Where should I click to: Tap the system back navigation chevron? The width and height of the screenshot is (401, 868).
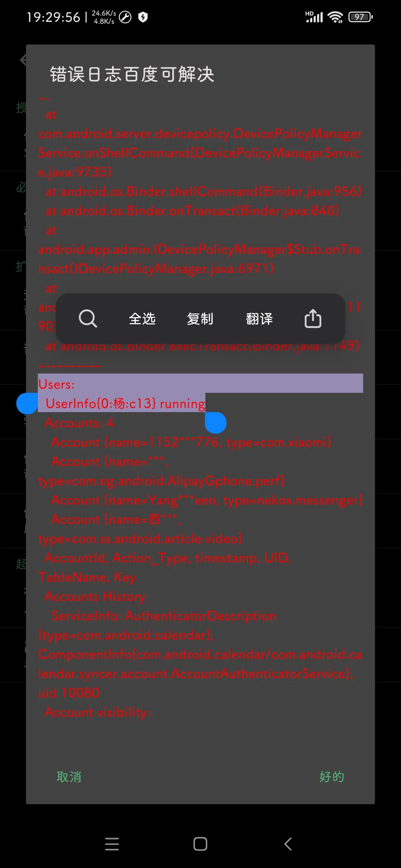(288, 844)
